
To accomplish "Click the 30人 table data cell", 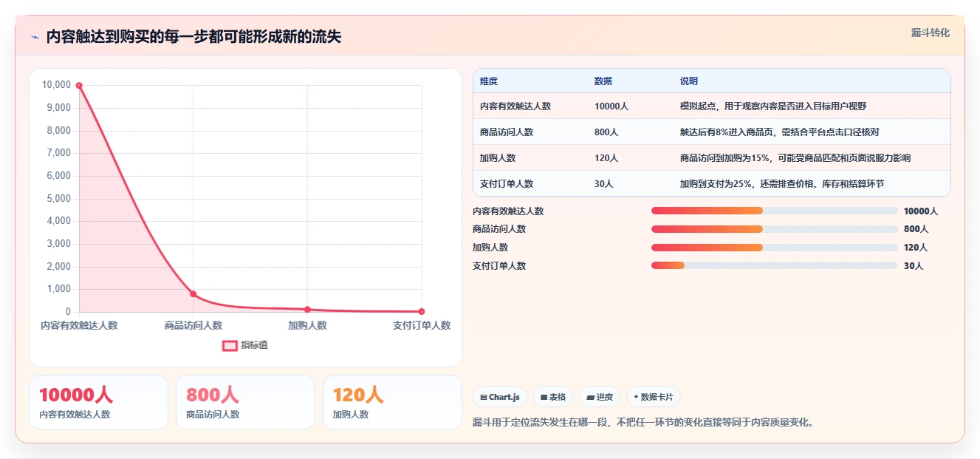I will coord(604,184).
